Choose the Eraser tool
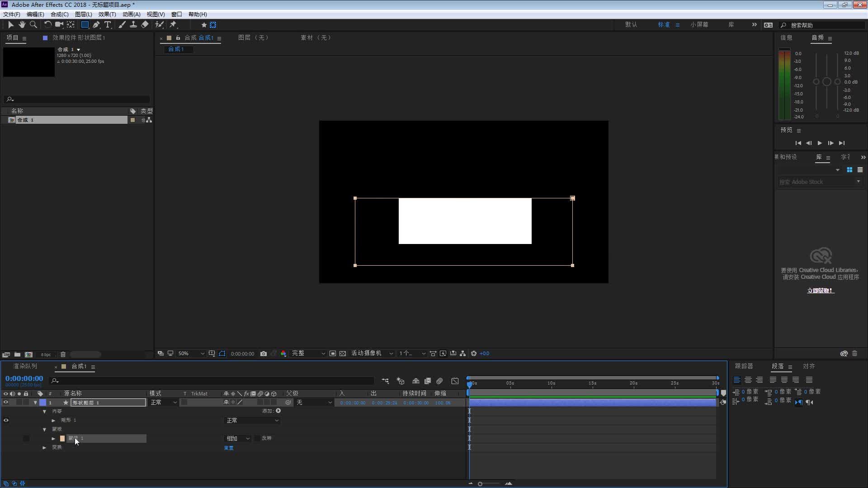The height and width of the screenshot is (488, 868). [145, 25]
